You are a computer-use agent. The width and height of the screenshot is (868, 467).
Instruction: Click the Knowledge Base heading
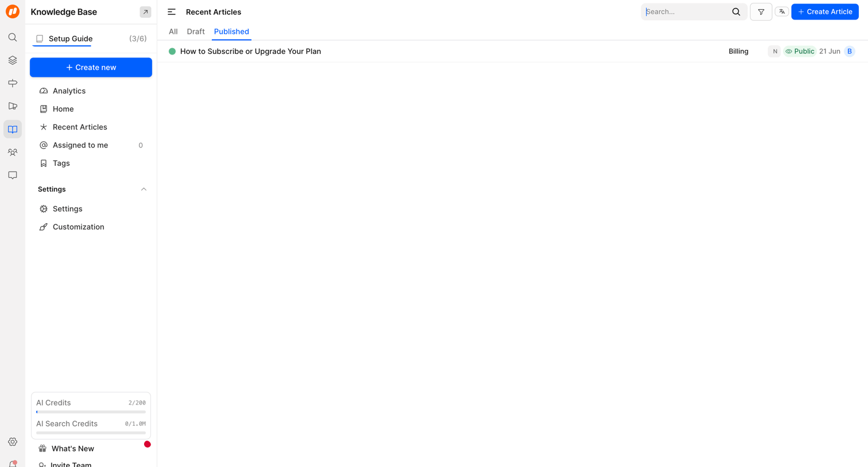[x=64, y=12]
